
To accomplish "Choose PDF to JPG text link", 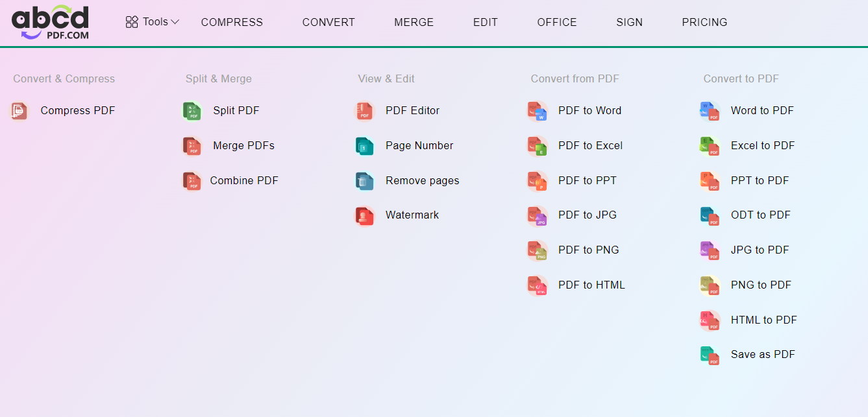I will [587, 215].
